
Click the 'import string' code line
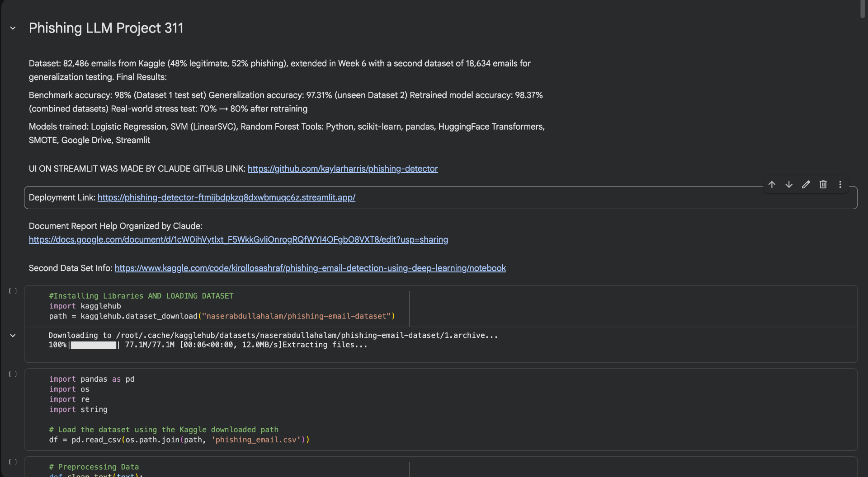pos(78,409)
